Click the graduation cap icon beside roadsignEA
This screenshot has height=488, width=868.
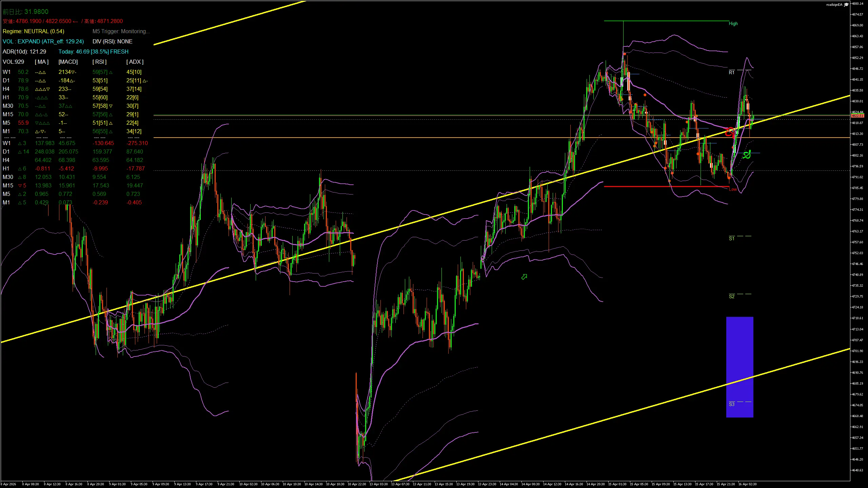click(x=845, y=5)
